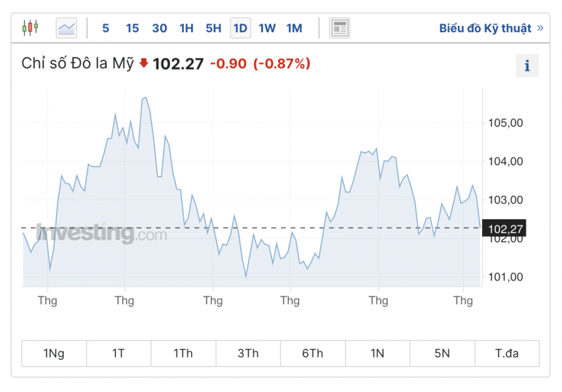Switch to 5H interval
The height and width of the screenshot is (392, 562).
[213, 28]
